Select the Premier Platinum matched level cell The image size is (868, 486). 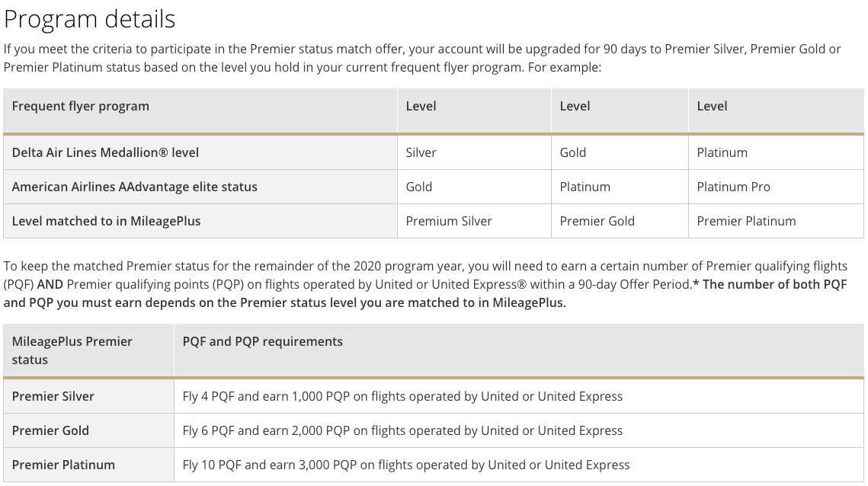coord(776,222)
